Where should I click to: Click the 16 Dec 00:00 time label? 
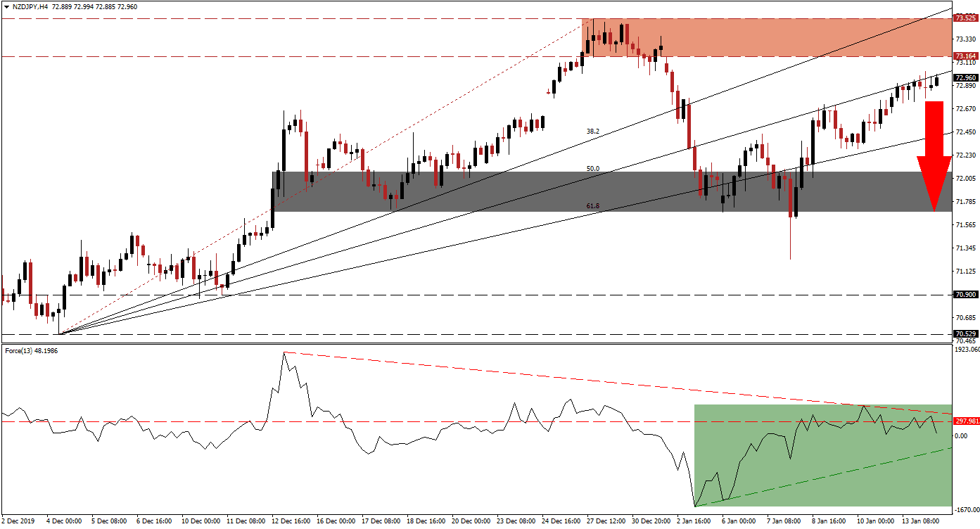[x=337, y=521]
